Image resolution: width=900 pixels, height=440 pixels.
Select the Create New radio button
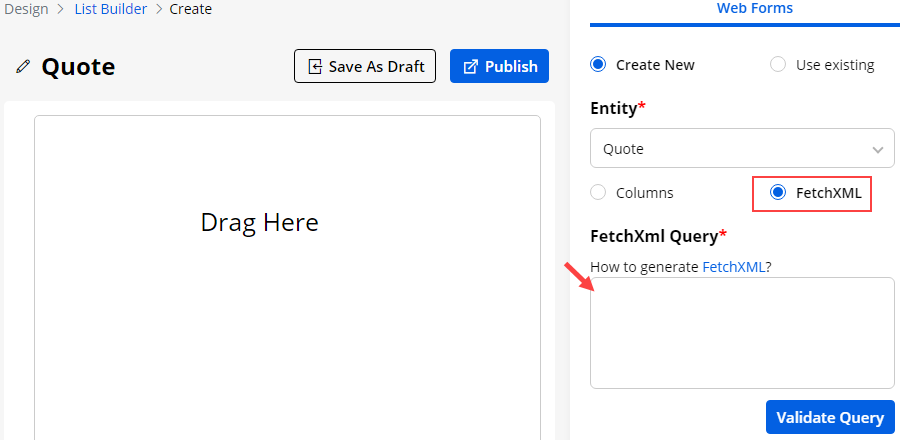point(598,65)
